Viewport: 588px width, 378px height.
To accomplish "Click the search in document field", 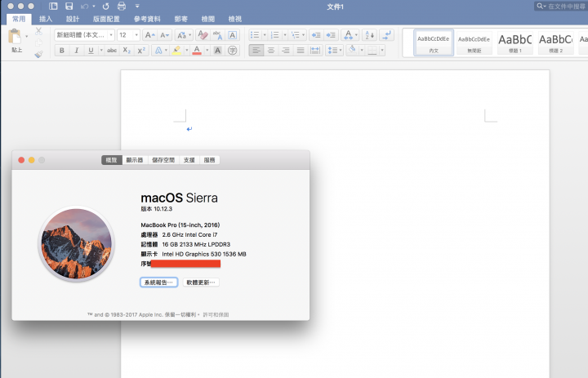I will 561,6.
